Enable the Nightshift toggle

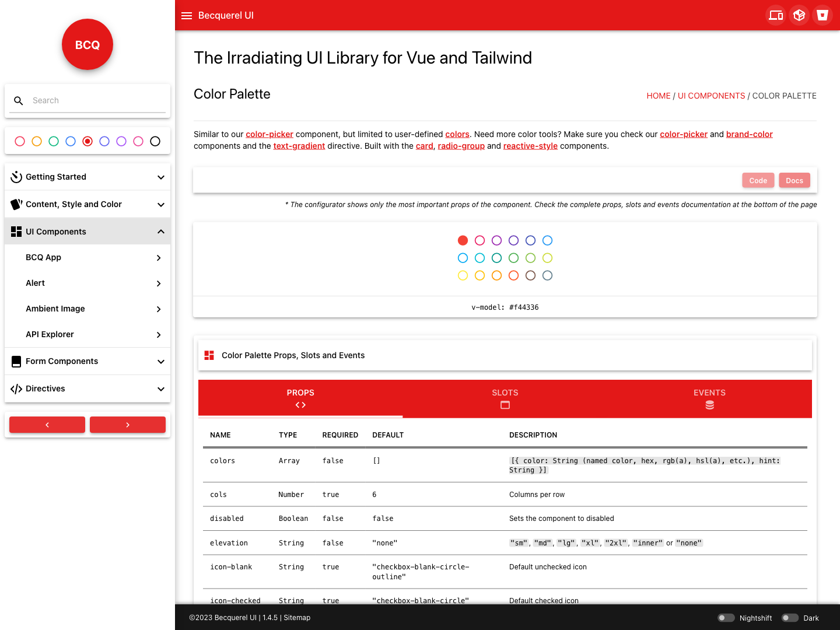pyautogui.click(x=726, y=618)
